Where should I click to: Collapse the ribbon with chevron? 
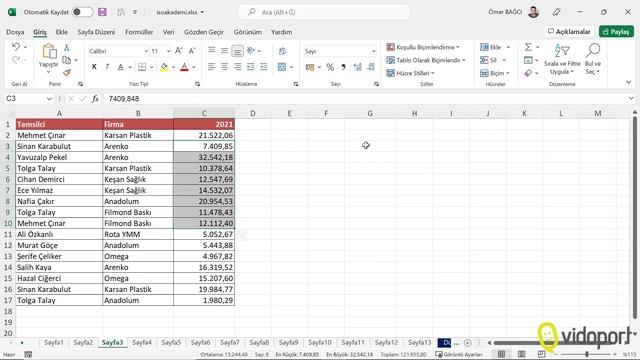point(629,83)
